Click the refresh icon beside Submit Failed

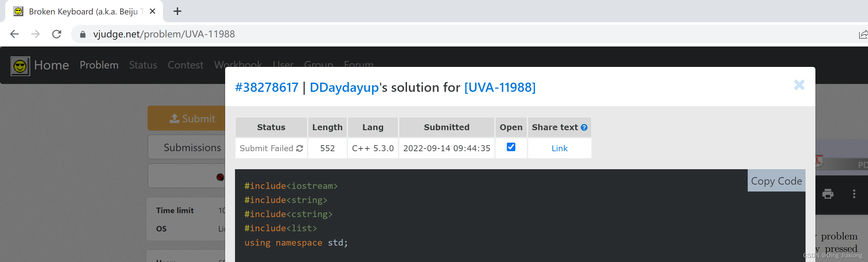[299, 148]
